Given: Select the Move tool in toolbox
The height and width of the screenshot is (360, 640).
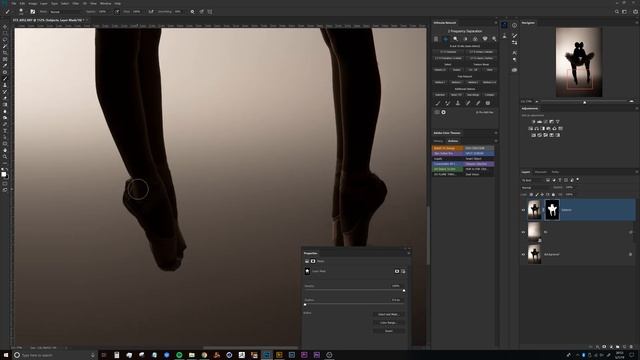Looking at the screenshot, I should (x=5, y=27).
